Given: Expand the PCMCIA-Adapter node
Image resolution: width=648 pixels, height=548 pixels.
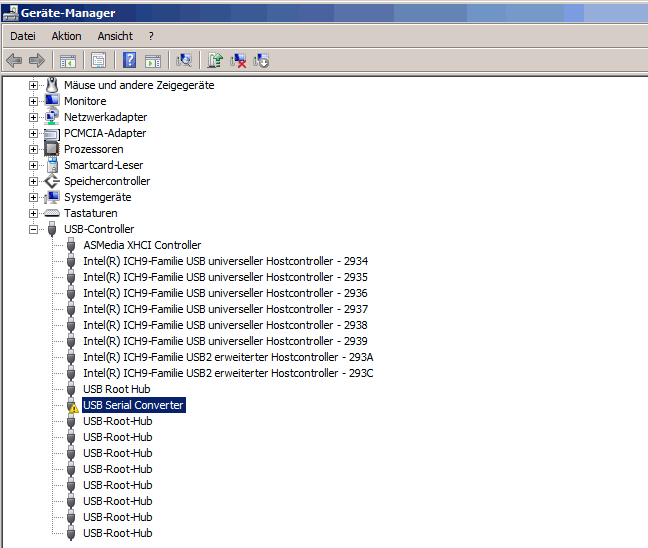Looking at the screenshot, I should (33, 133).
